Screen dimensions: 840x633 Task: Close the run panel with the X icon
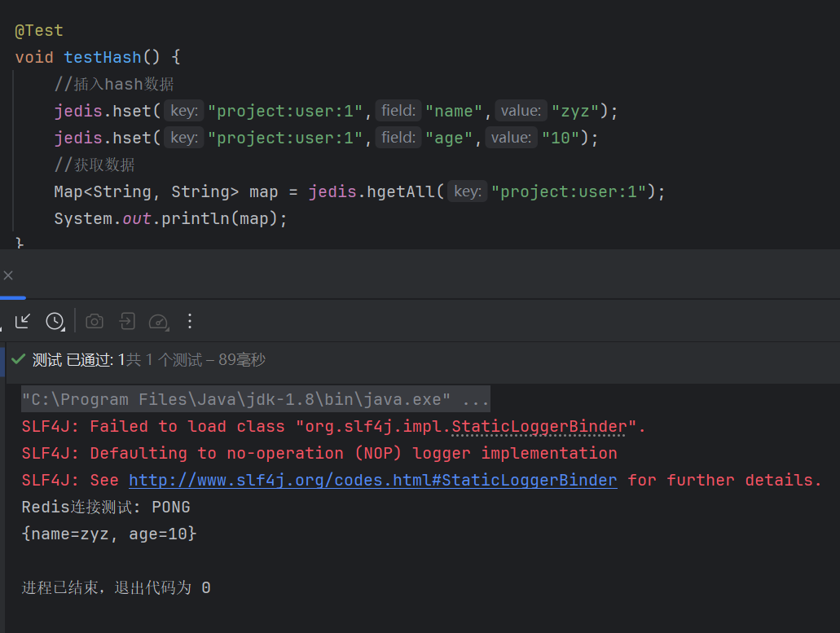(8, 275)
